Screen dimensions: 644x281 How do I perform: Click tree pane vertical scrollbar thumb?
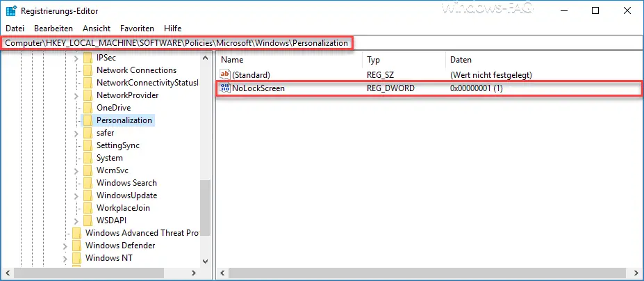click(x=206, y=208)
